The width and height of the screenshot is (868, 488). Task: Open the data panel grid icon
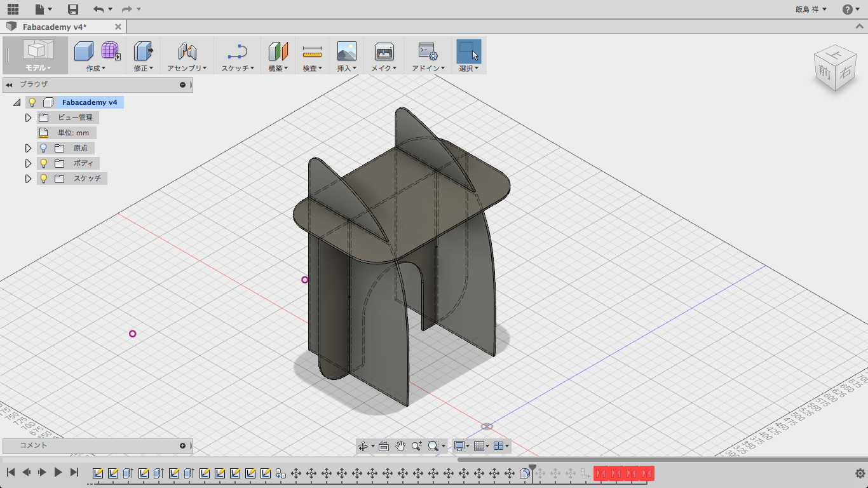point(13,9)
